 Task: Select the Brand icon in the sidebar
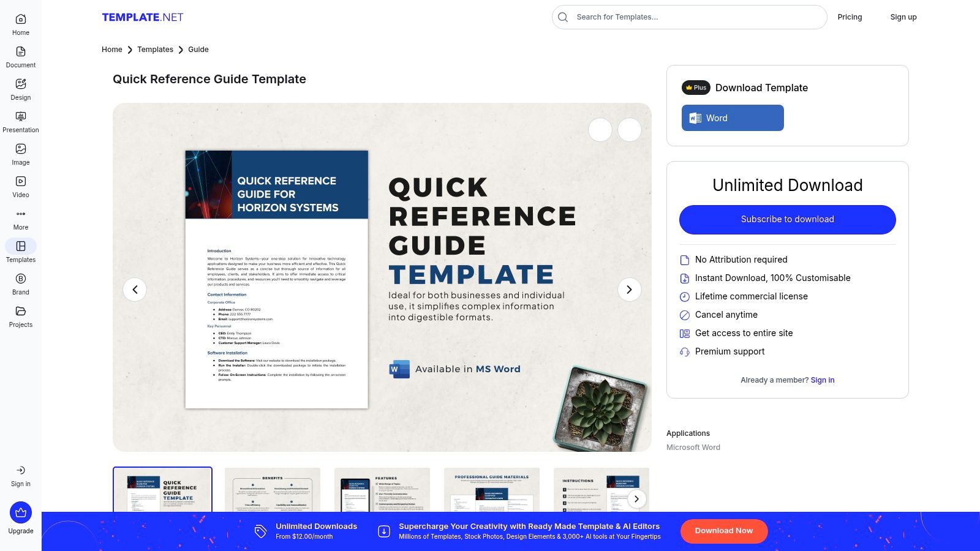(x=20, y=283)
